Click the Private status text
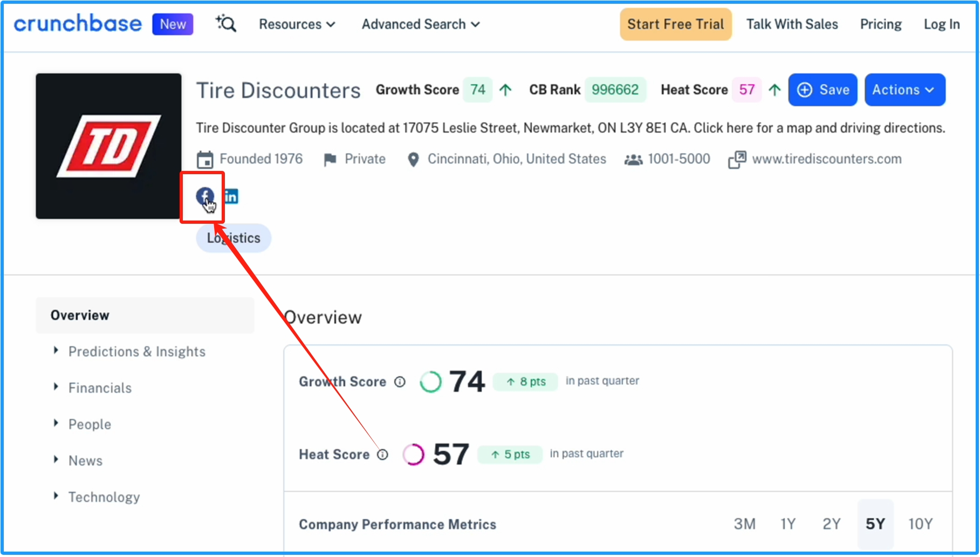Image resolution: width=980 pixels, height=557 pixels. point(365,159)
